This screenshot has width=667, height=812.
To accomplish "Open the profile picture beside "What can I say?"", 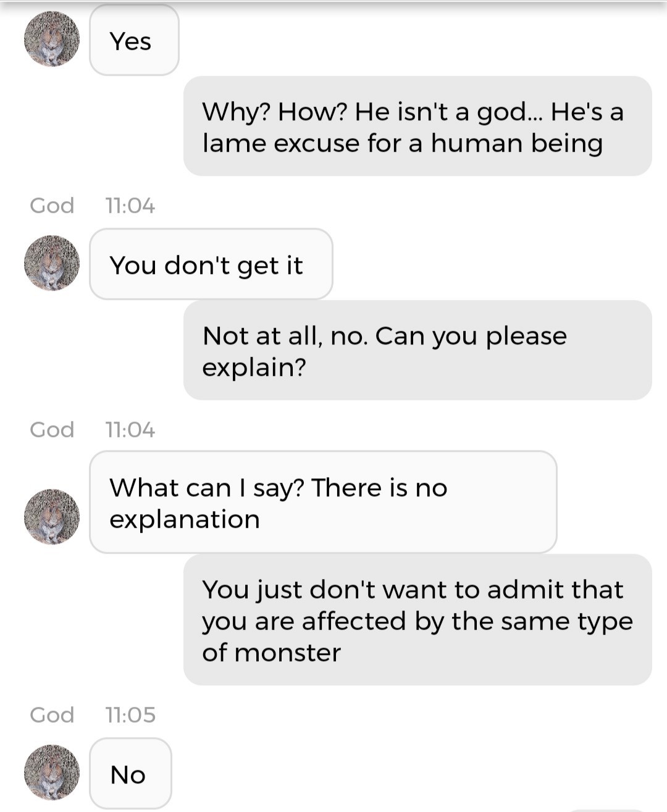I will tap(52, 516).
